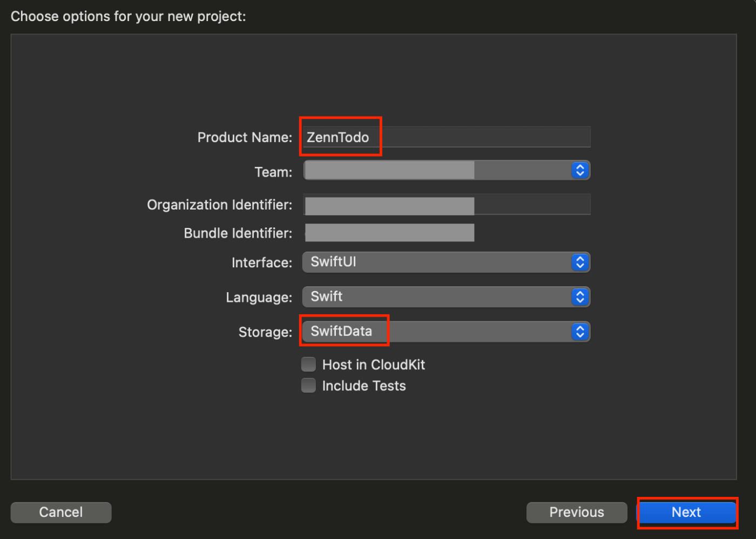The width and height of the screenshot is (756, 539).
Task: Click the grayed-out Bundle Identifier value
Action: (x=389, y=233)
